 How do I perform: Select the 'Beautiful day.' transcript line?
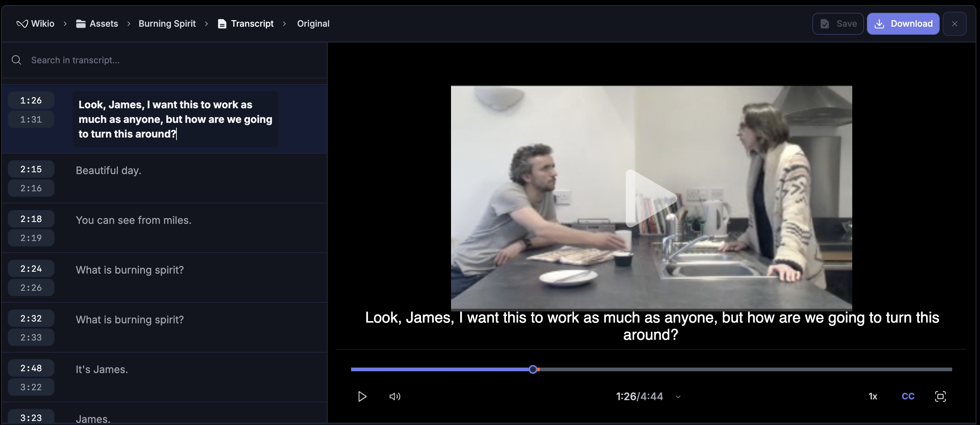point(108,170)
